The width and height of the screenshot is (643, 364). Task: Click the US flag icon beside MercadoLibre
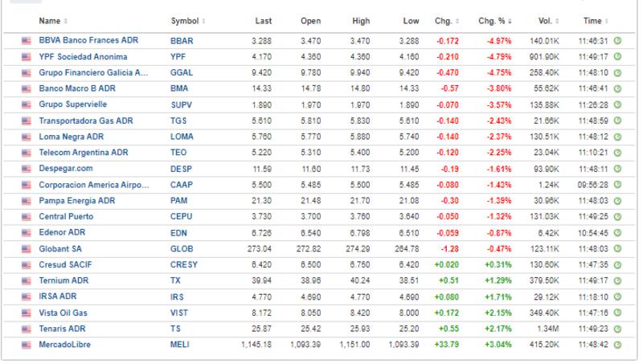26,344
